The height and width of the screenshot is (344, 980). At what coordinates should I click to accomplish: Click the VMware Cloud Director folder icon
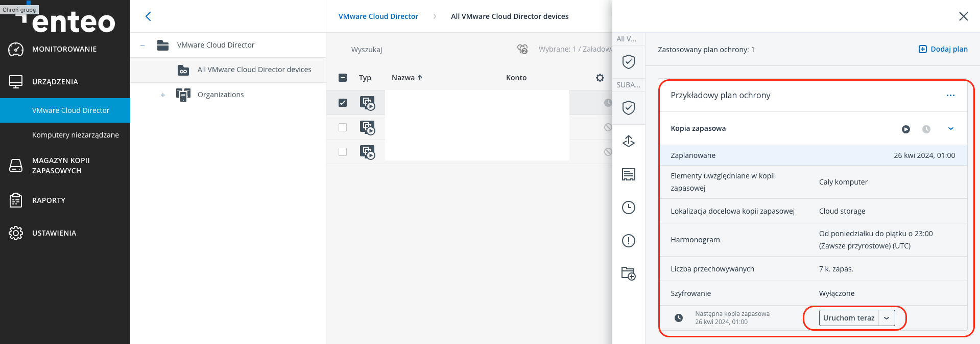click(163, 45)
